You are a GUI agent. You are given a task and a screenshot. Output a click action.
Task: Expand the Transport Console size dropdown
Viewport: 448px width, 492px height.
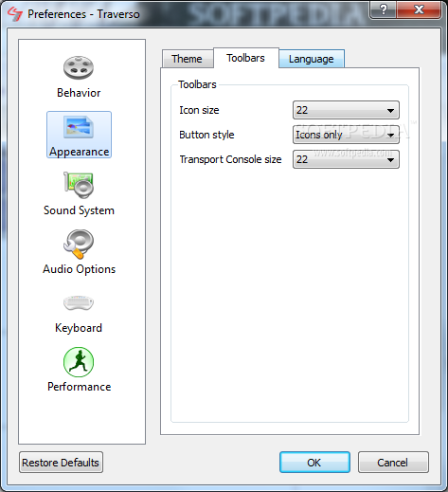(346, 159)
